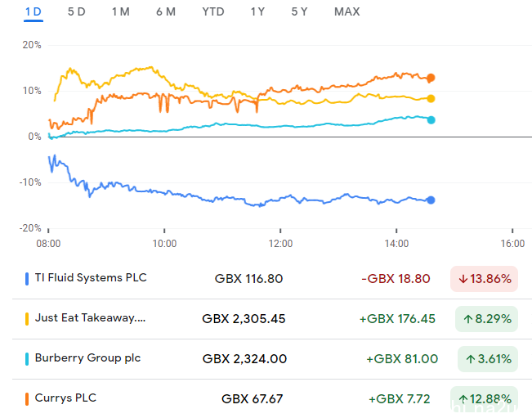Click the green 3.61% change badge
This screenshot has height=418, width=532.
click(x=488, y=359)
